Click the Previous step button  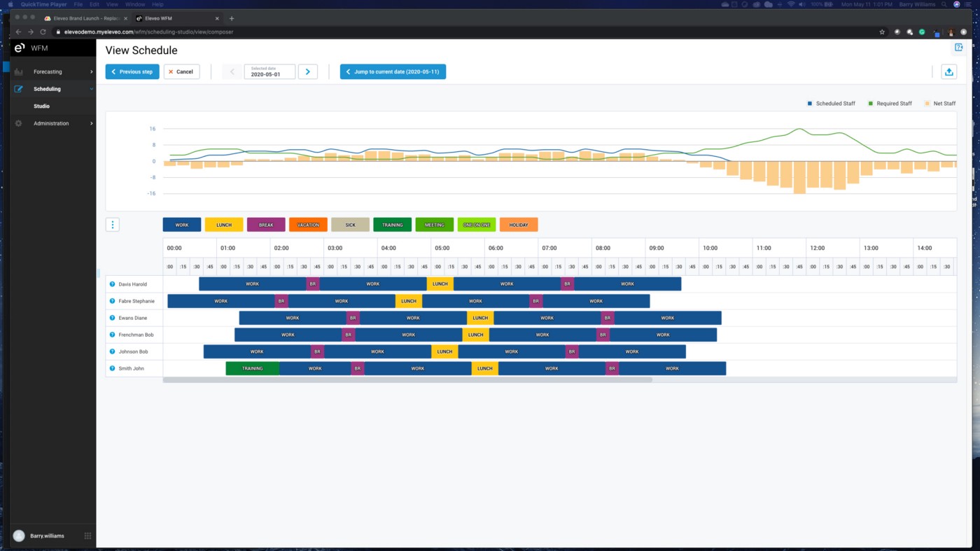click(x=132, y=71)
